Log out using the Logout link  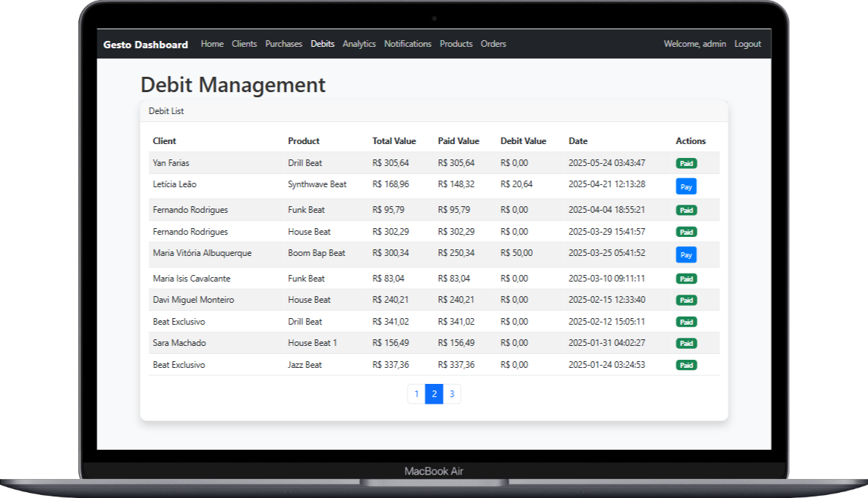(x=747, y=44)
